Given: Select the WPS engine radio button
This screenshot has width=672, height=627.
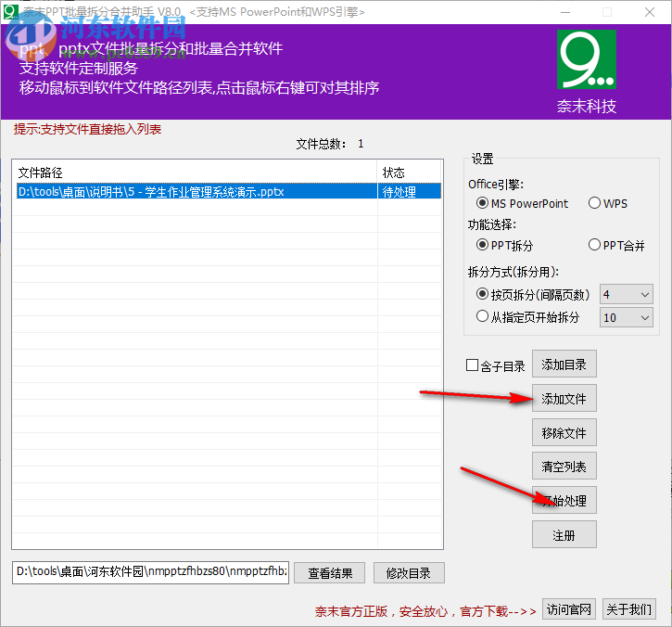Looking at the screenshot, I should tap(608, 203).
